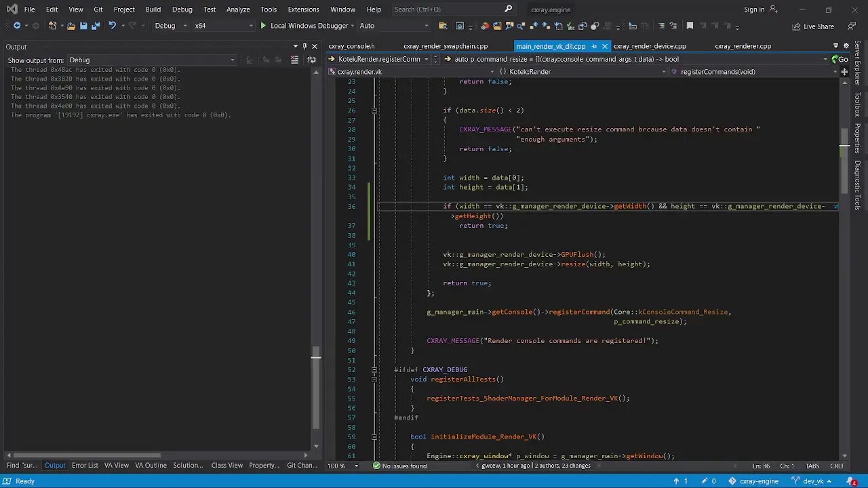The width and height of the screenshot is (868, 488).
Task: Click the Send Feedback icon
Action: pyautogui.click(x=851, y=26)
